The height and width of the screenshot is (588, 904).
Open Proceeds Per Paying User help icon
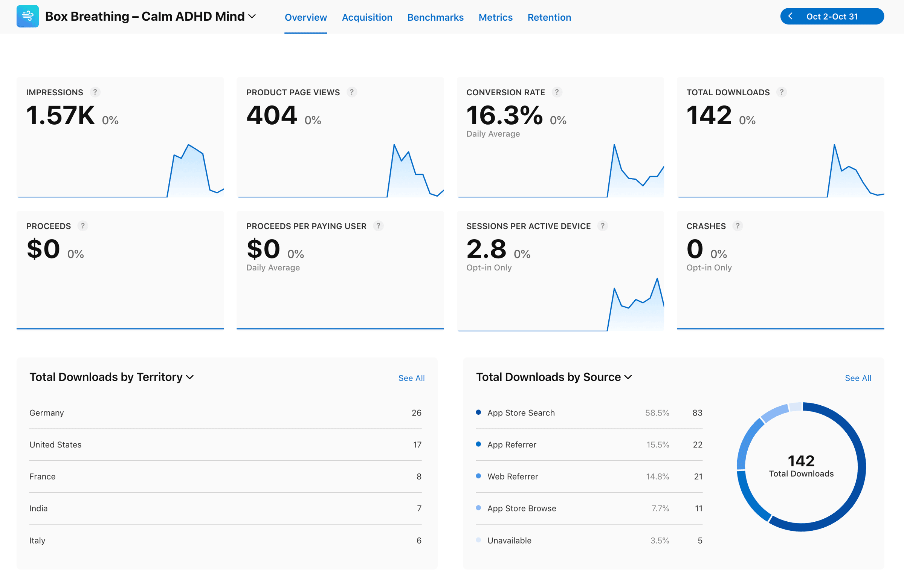[378, 226]
